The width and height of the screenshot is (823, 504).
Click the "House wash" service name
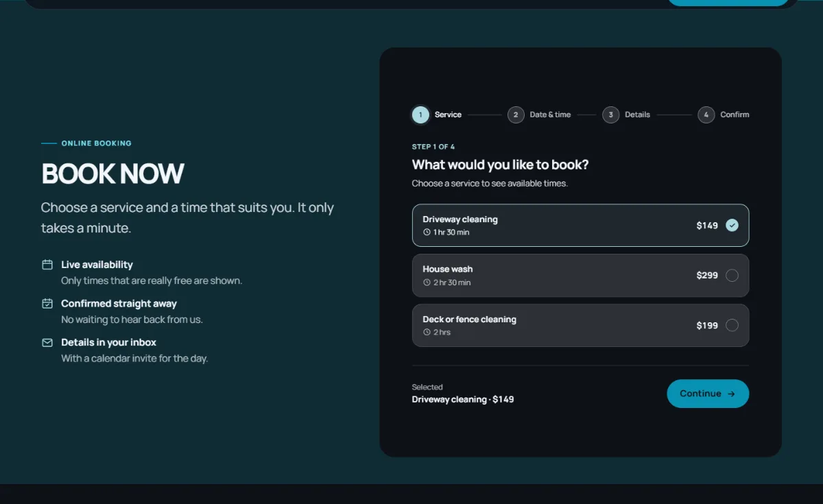pos(448,269)
